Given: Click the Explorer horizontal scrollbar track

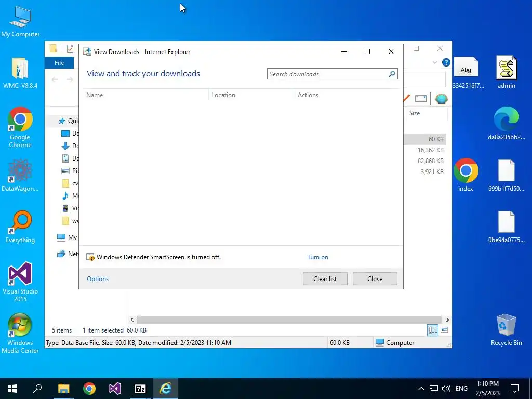Looking at the screenshot, I should tap(289, 320).
